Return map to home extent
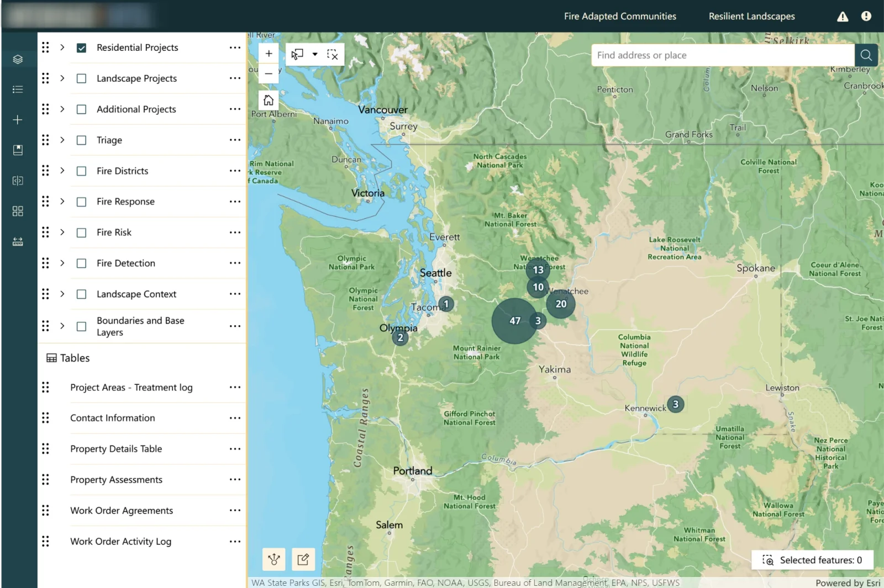This screenshot has width=884, height=588. click(x=269, y=100)
